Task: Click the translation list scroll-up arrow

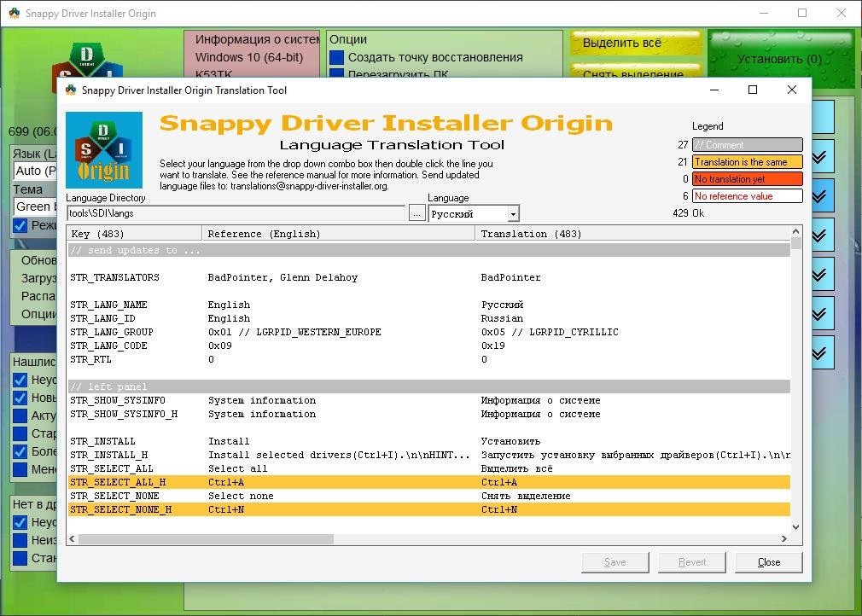Action: tap(796, 232)
